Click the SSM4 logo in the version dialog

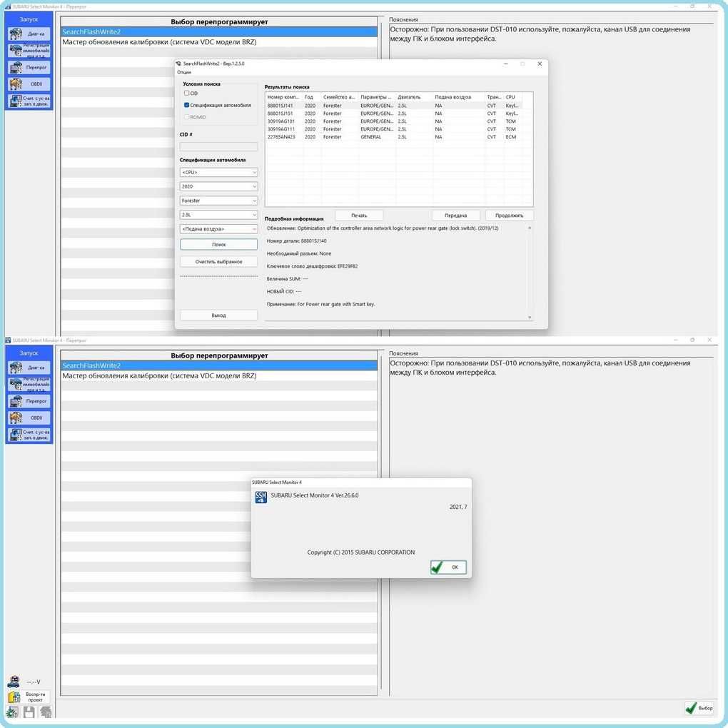(x=261, y=497)
